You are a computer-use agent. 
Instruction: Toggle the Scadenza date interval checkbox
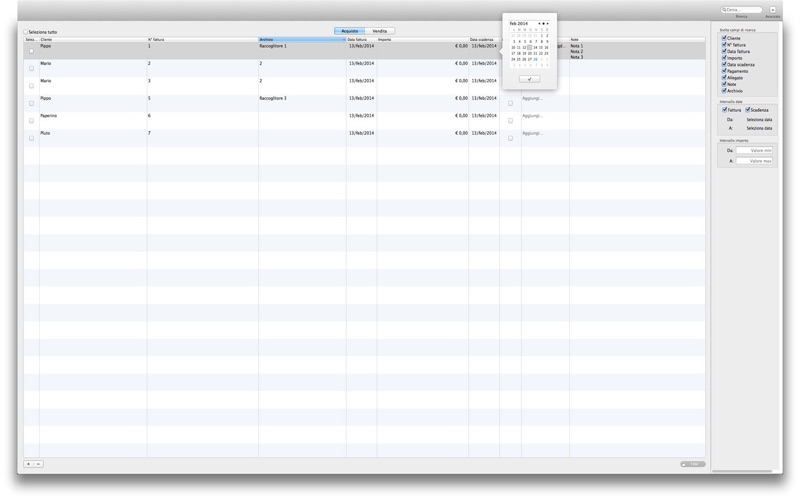coord(747,110)
